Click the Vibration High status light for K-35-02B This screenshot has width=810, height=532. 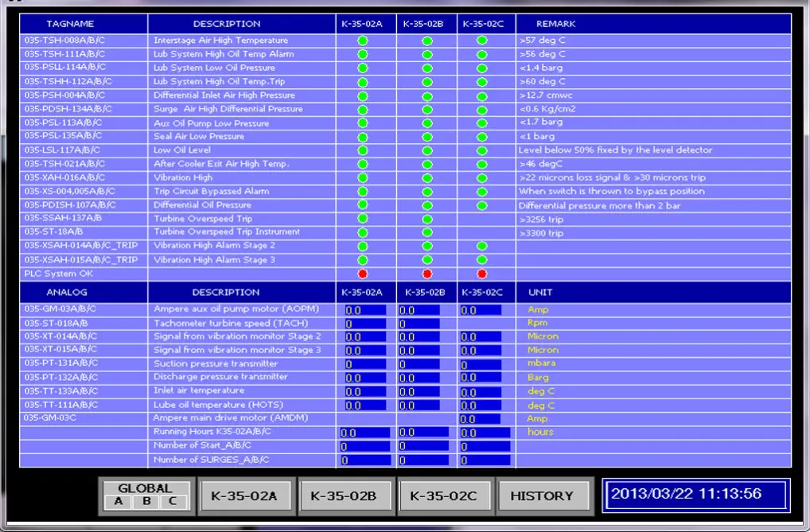(x=427, y=177)
